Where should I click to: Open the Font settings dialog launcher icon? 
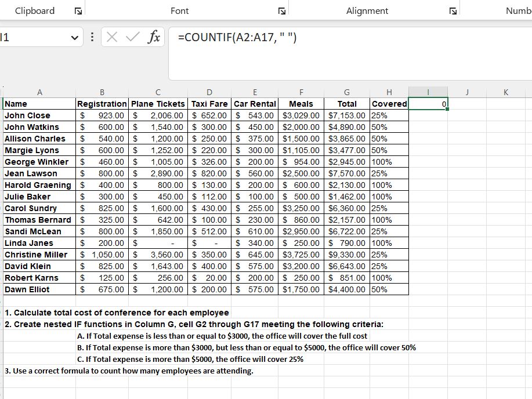pos(282,10)
